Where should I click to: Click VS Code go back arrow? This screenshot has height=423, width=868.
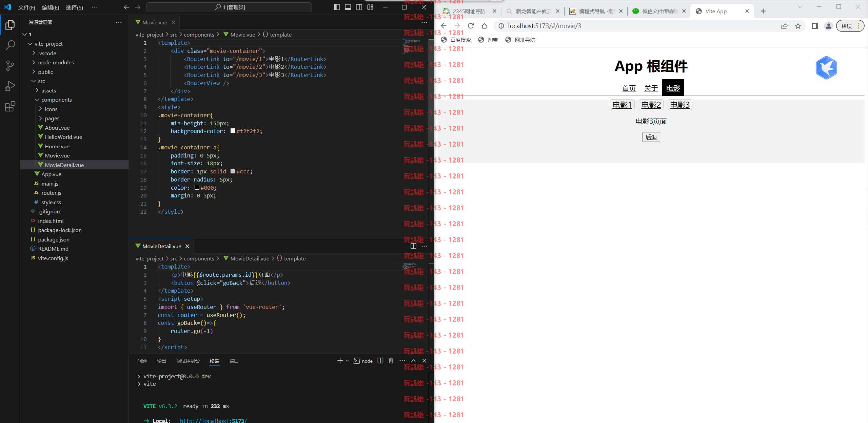click(x=126, y=7)
